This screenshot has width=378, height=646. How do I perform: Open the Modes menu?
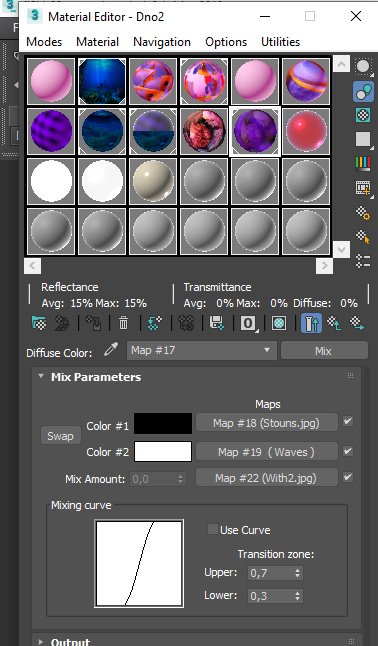[44, 42]
